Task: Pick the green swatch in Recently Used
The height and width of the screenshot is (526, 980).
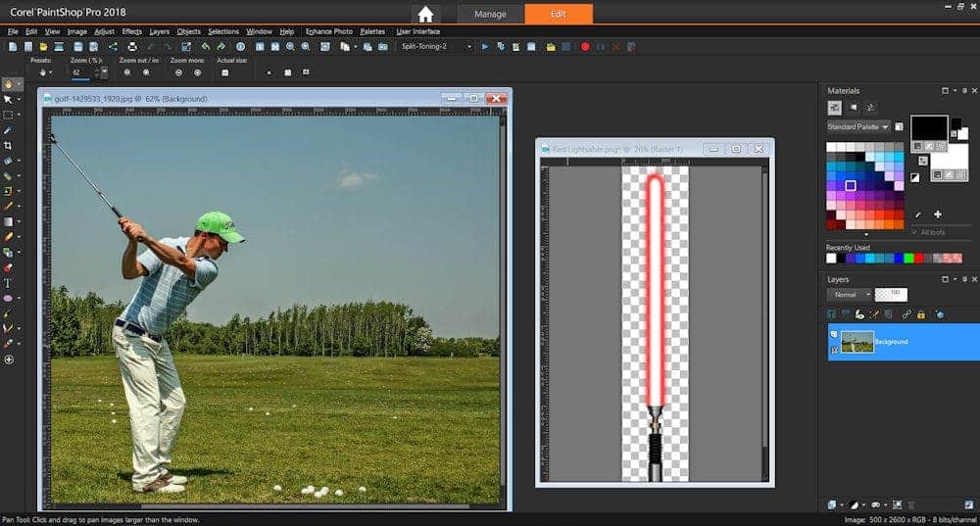Action: (x=908, y=259)
